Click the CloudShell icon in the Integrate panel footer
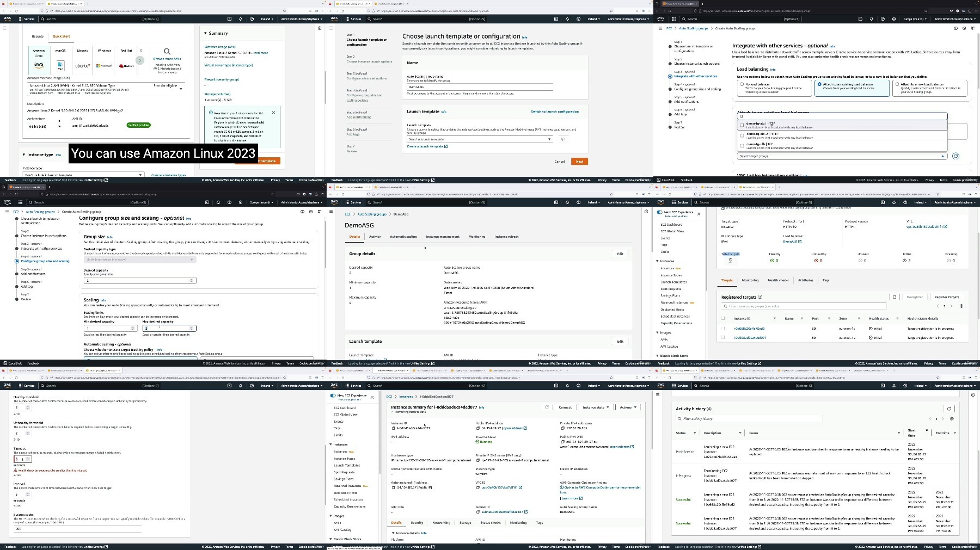Screen dimensions: 980x550 point(659,180)
